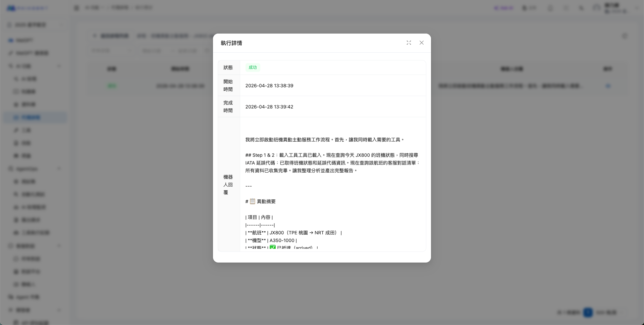The image size is (644, 325).
Task: Click the 完成時間 row label
Action: point(228,106)
